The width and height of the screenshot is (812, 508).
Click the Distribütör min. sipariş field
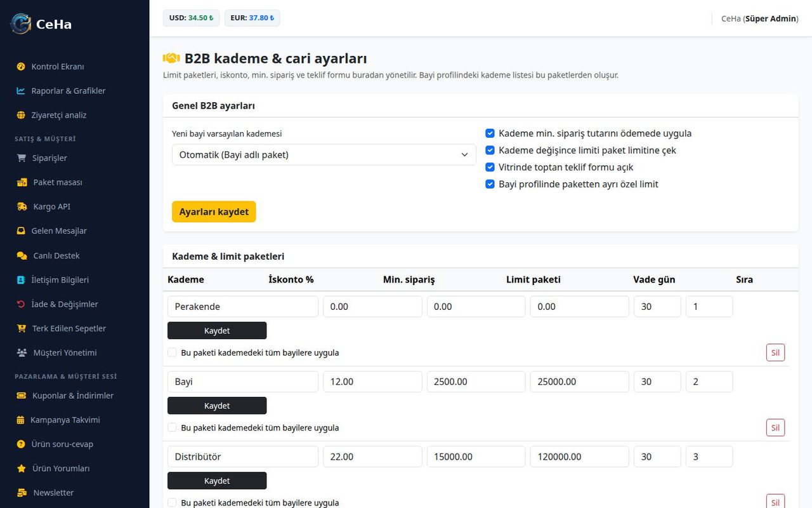point(476,457)
